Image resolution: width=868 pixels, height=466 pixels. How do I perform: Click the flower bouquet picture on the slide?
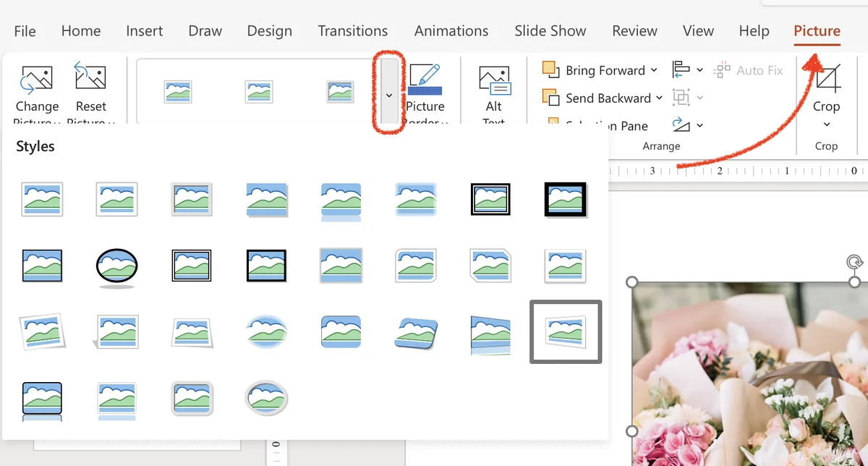[749, 373]
